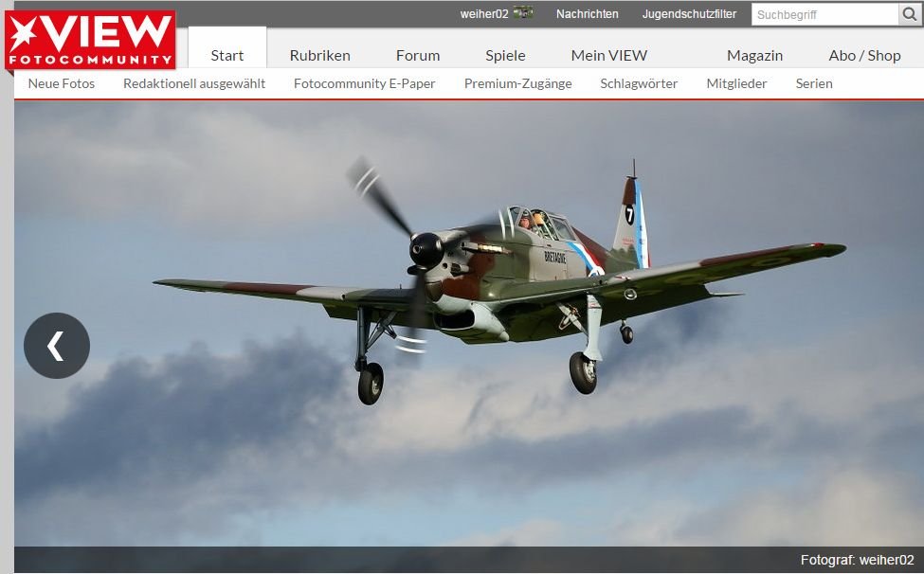Browse Schlagwörter tags
Image resolution: width=924 pixels, height=574 pixels.
[639, 83]
